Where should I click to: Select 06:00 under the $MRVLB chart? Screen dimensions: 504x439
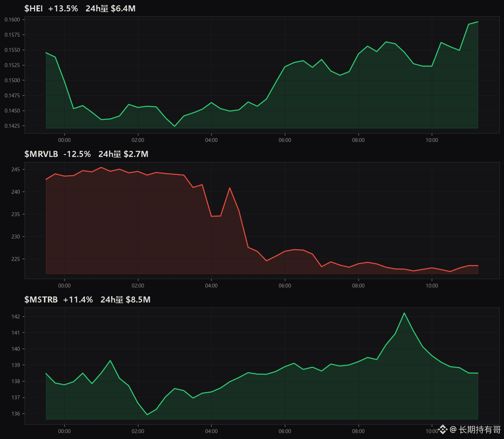(285, 285)
